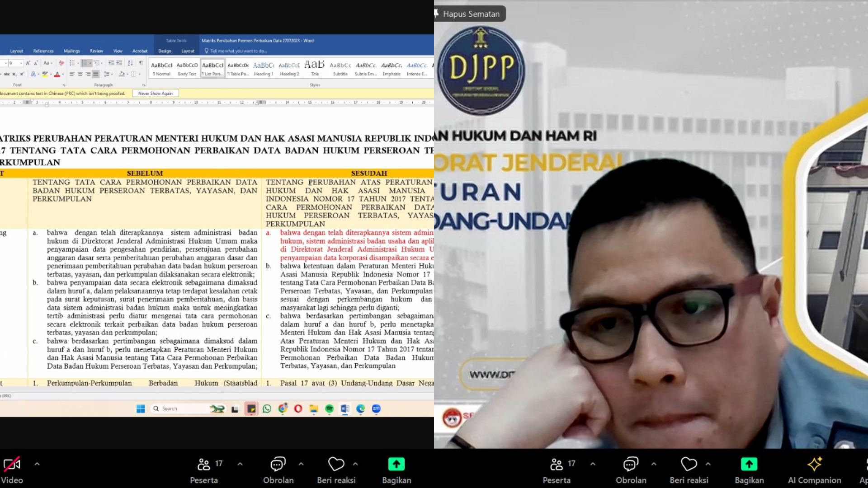This screenshot has width=868, height=488.
Task: Expand the arrow beside right Peserta
Action: tap(593, 464)
